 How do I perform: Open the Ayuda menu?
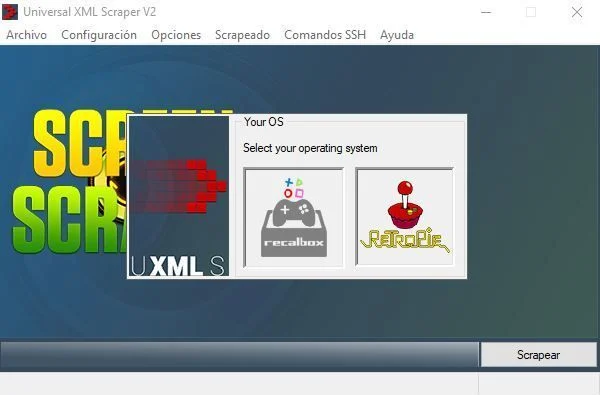(397, 35)
